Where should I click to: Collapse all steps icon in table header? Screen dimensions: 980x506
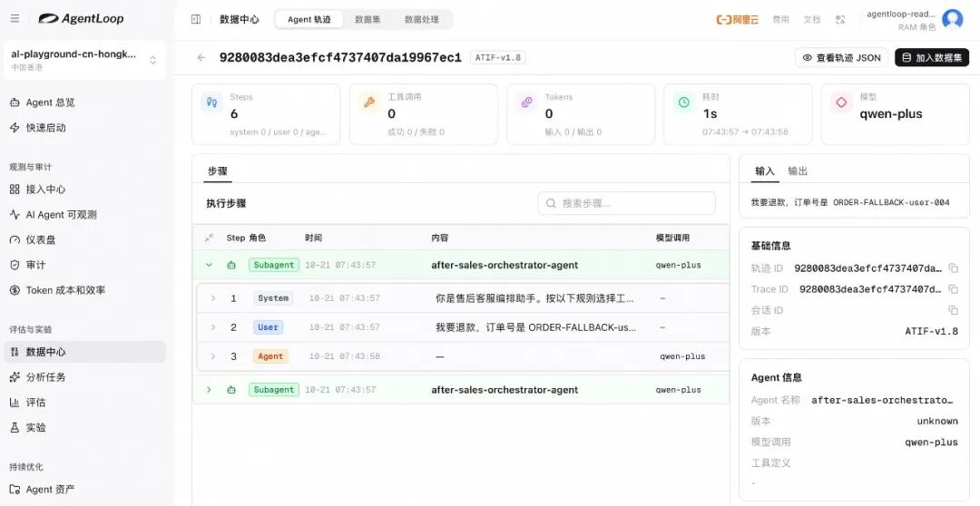pyautogui.click(x=209, y=238)
